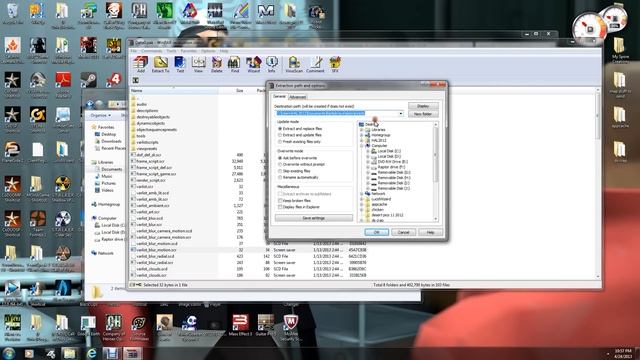
Task: Select the Google Earth desktop shortcut
Action: point(88,325)
